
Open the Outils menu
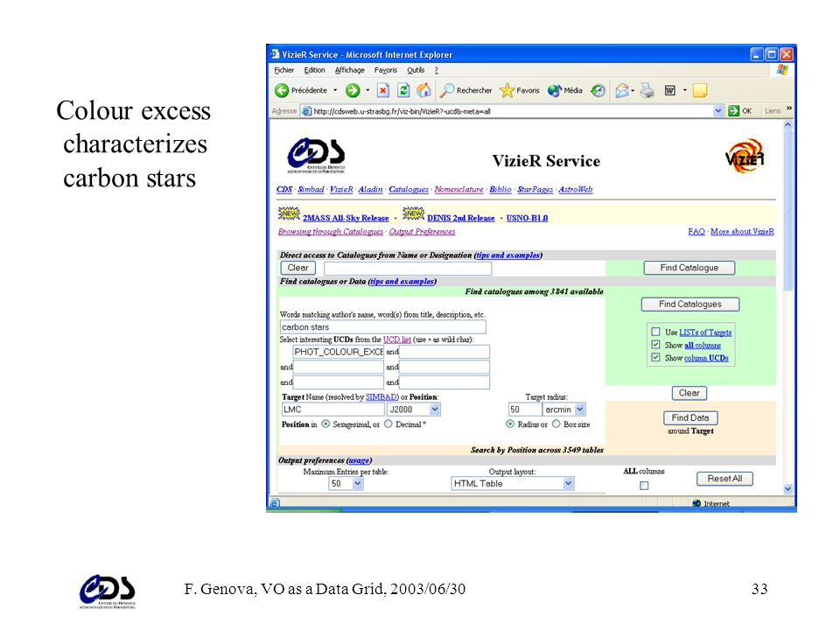[416, 70]
